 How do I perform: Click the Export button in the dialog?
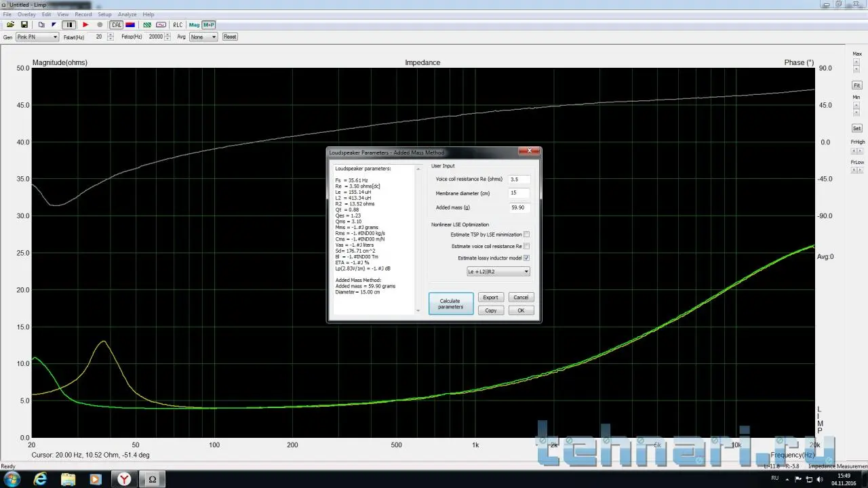(x=490, y=297)
